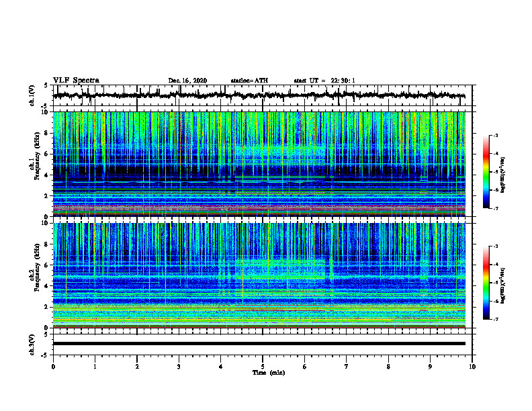532x411 pixels.
Task: Click time axis tick label "4"
Action: click(221, 367)
